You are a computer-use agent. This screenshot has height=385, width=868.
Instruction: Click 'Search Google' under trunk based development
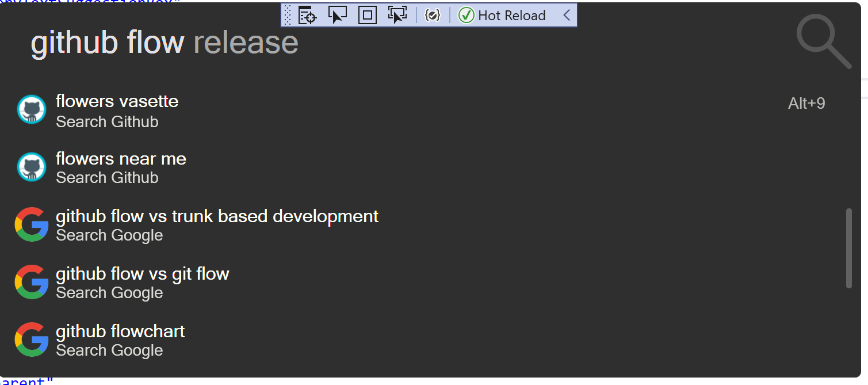pyautogui.click(x=109, y=235)
